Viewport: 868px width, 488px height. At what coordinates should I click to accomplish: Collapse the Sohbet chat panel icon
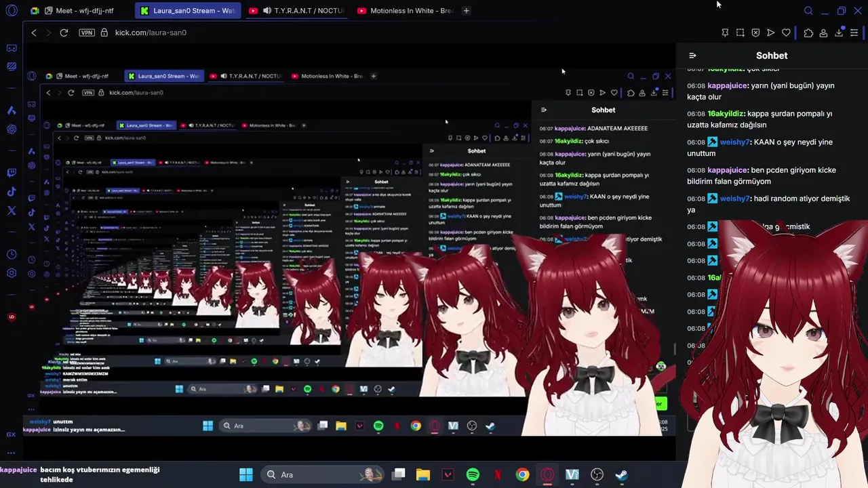(692, 56)
